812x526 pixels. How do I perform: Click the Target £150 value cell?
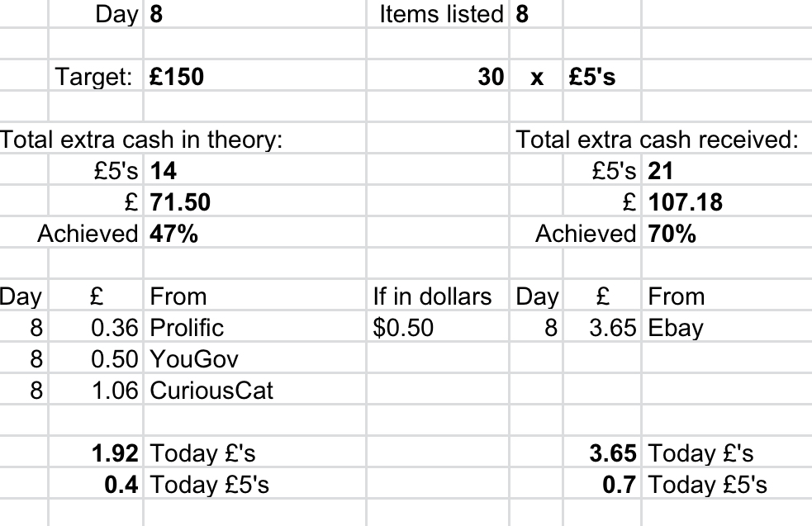(x=176, y=77)
